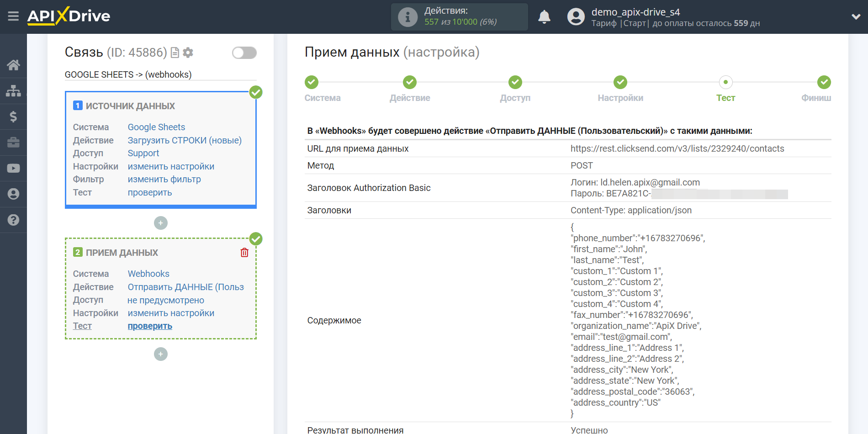Click изменить настройки in Прием данных block

(x=171, y=313)
